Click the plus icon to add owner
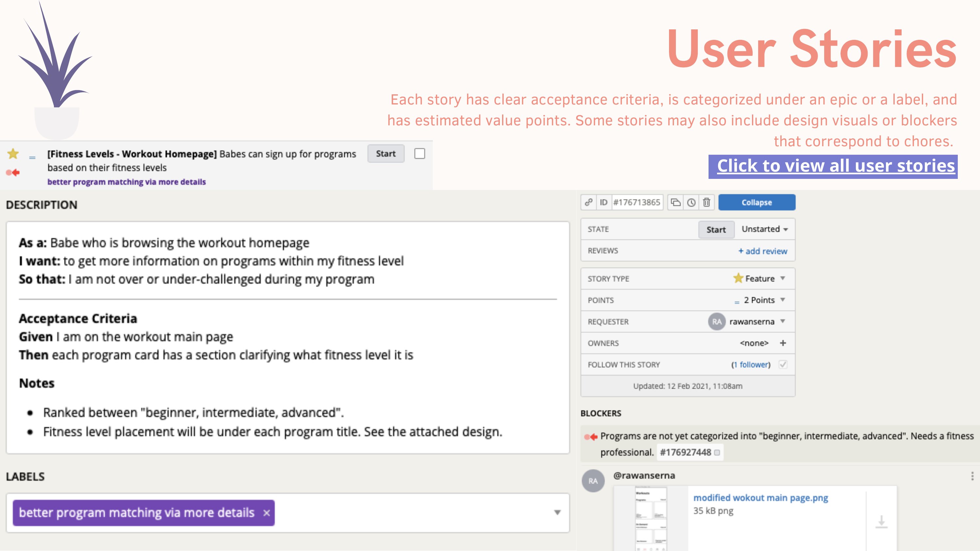 coord(783,343)
